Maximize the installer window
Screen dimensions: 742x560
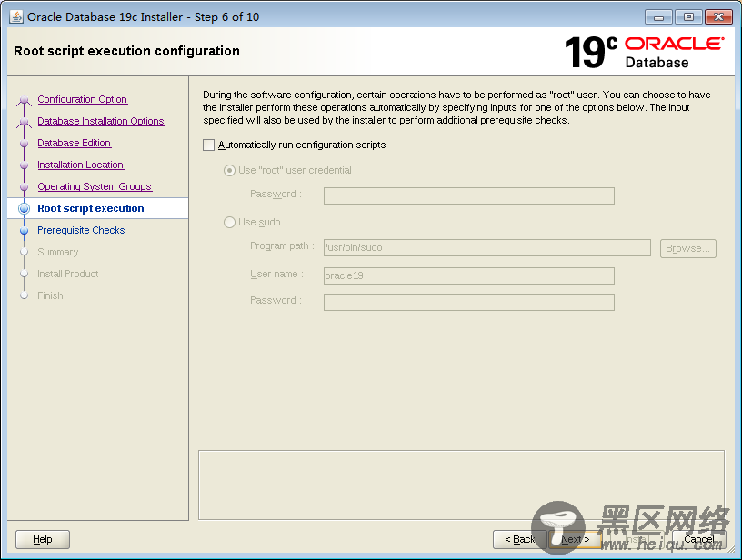688,17
